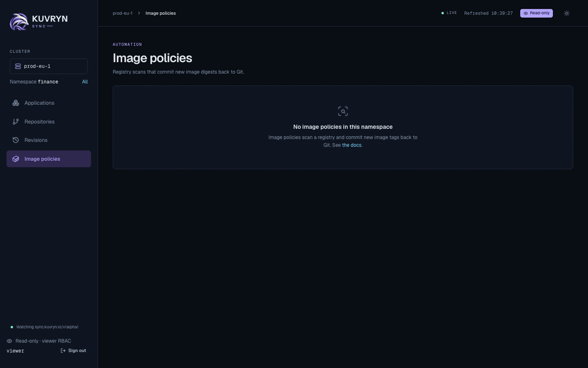The image size is (588, 368).
Task: Click the Read-only badge in header
Action: tap(537, 13)
